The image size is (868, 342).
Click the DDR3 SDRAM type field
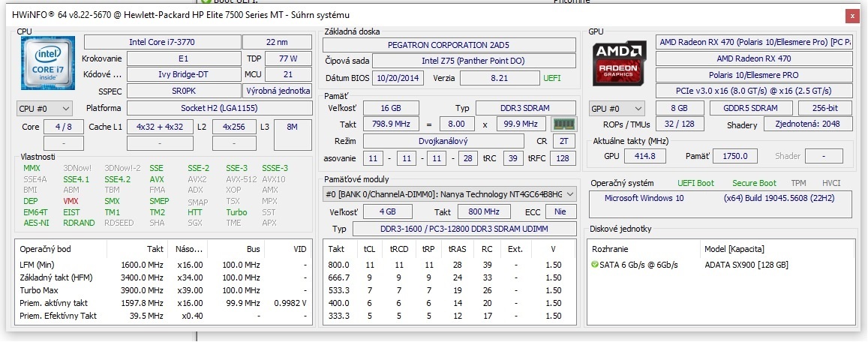click(526, 108)
